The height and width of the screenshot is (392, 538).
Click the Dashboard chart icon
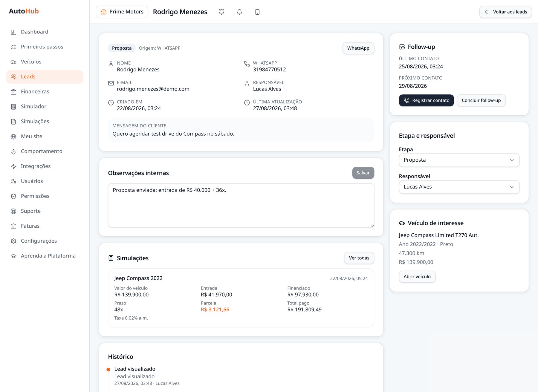(13, 32)
